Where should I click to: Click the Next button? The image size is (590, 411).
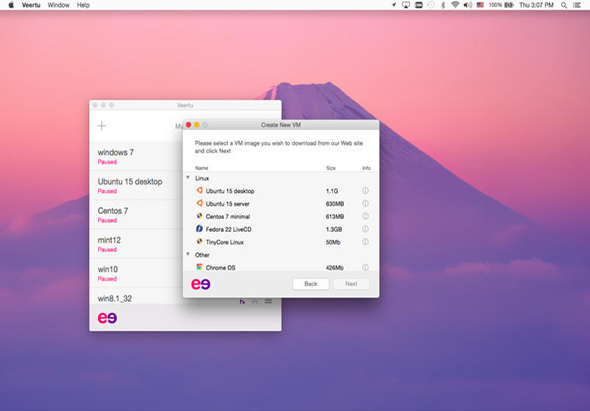click(x=351, y=284)
